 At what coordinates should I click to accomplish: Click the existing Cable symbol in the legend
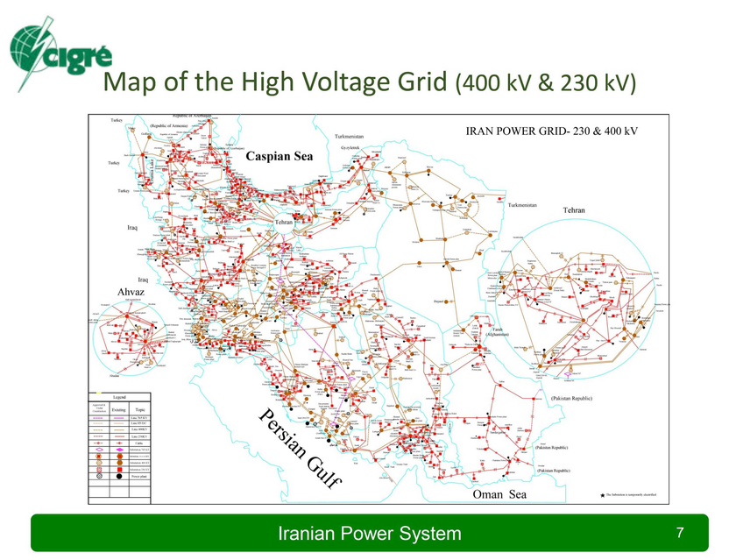click(x=121, y=443)
